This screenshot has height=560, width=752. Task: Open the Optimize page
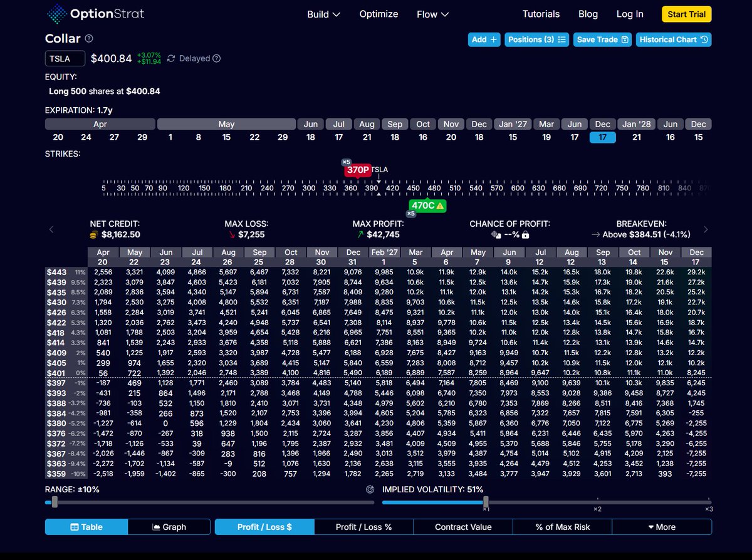(379, 14)
